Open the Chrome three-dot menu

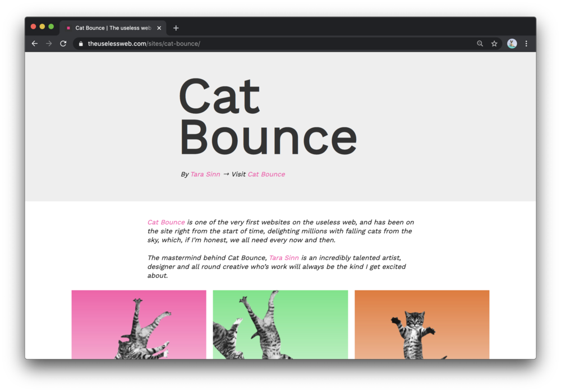(x=526, y=44)
